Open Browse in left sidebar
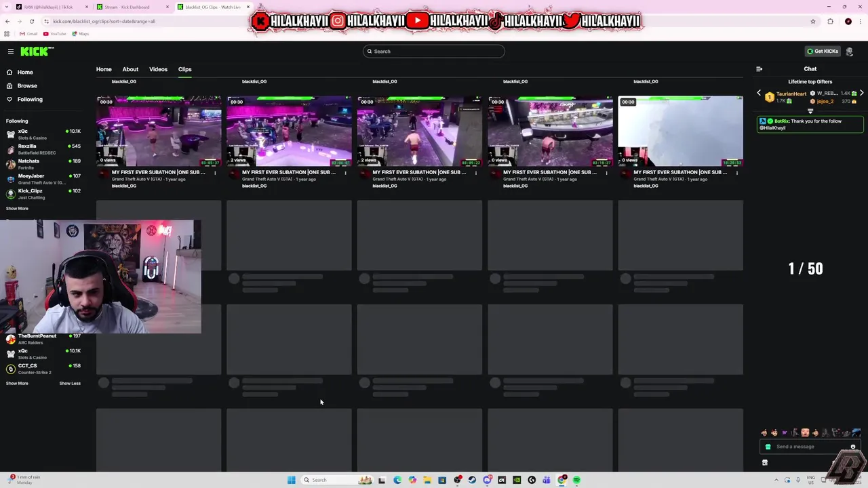 [27, 85]
